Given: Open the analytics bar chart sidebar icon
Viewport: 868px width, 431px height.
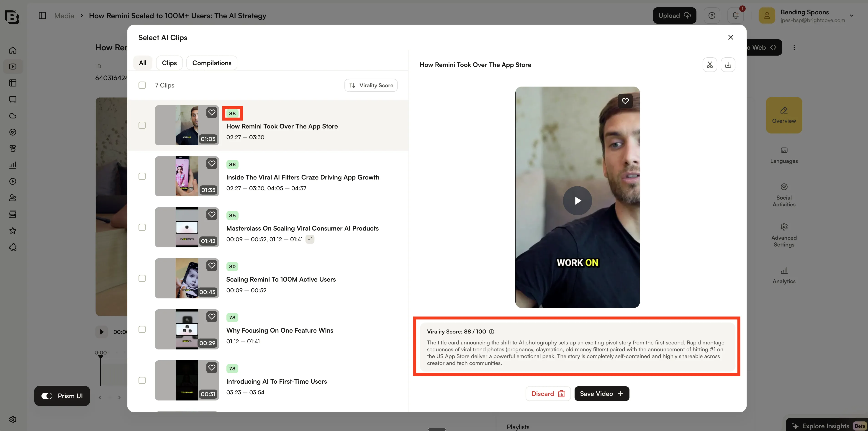Looking at the screenshot, I should [x=13, y=165].
